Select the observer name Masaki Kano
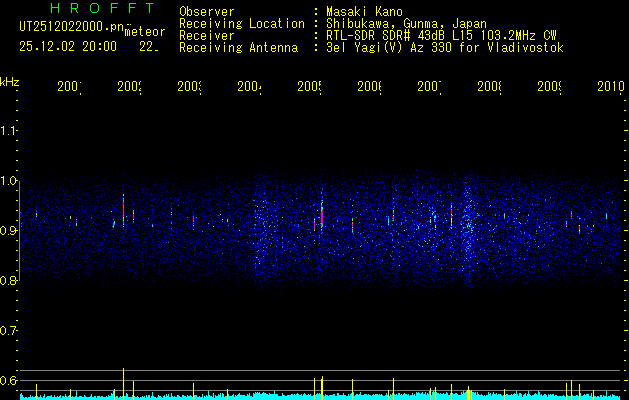 click(364, 12)
